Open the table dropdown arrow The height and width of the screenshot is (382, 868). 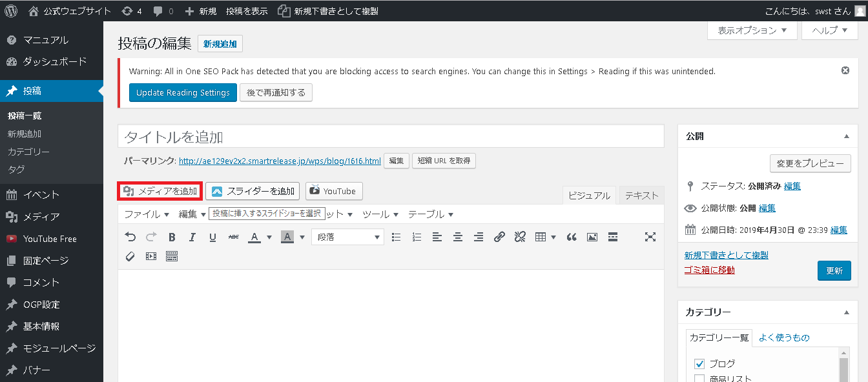553,237
